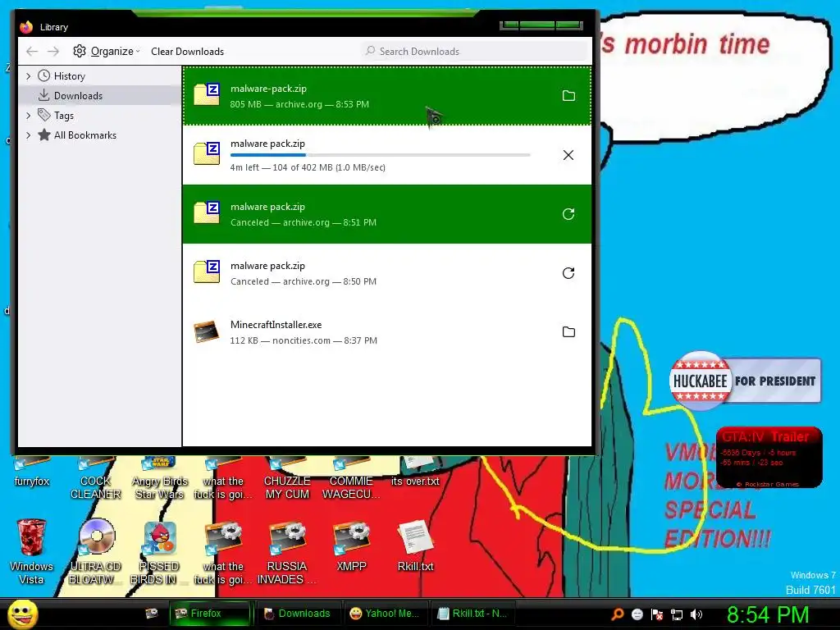Click the zip icon of the downloading file
The height and width of the screenshot is (630, 840).
(x=207, y=153)
